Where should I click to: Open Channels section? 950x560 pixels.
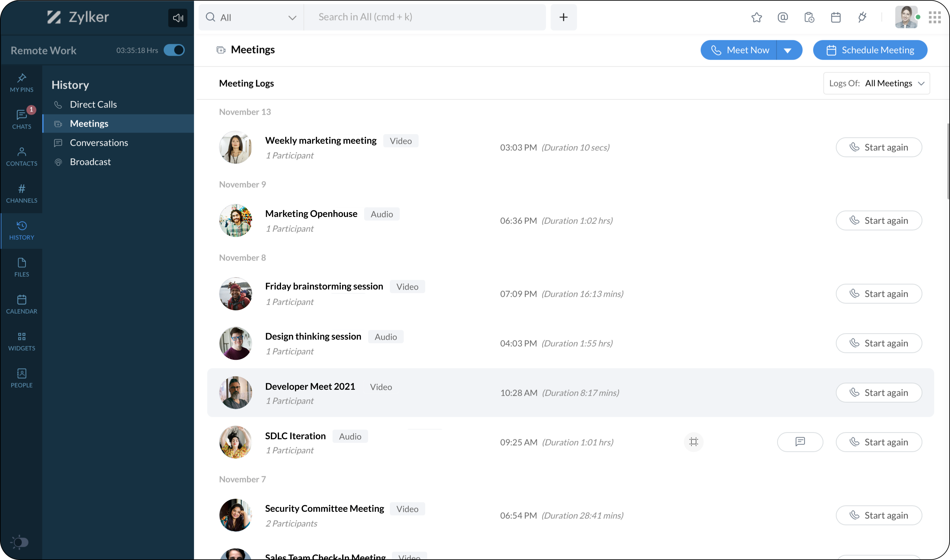pyautogui.click(x=21, y=194)
